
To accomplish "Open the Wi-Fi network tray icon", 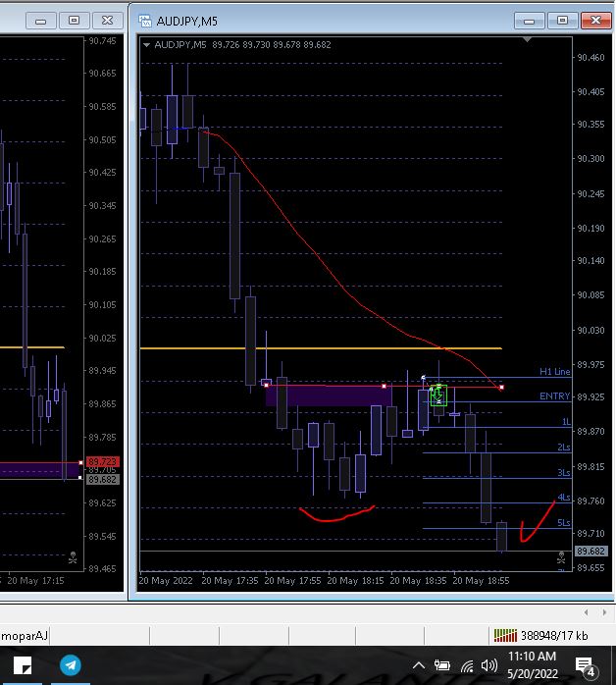I will [467, 665].
